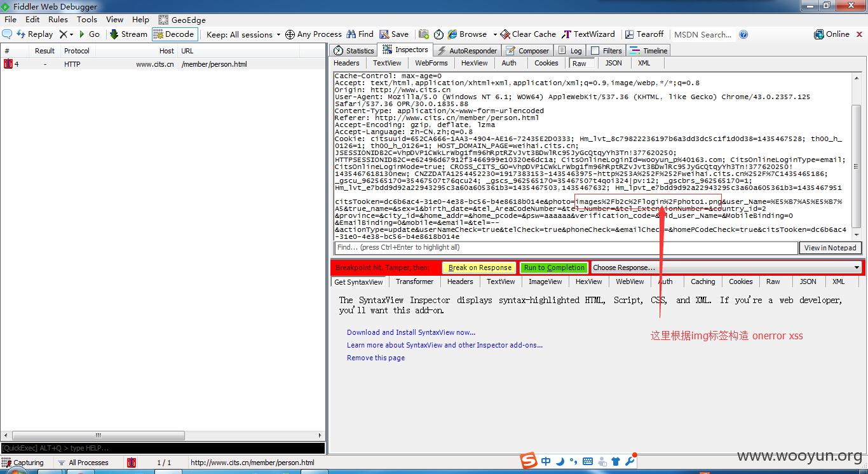
Task: Click the Remove this page link
Action: pos(376,358)
